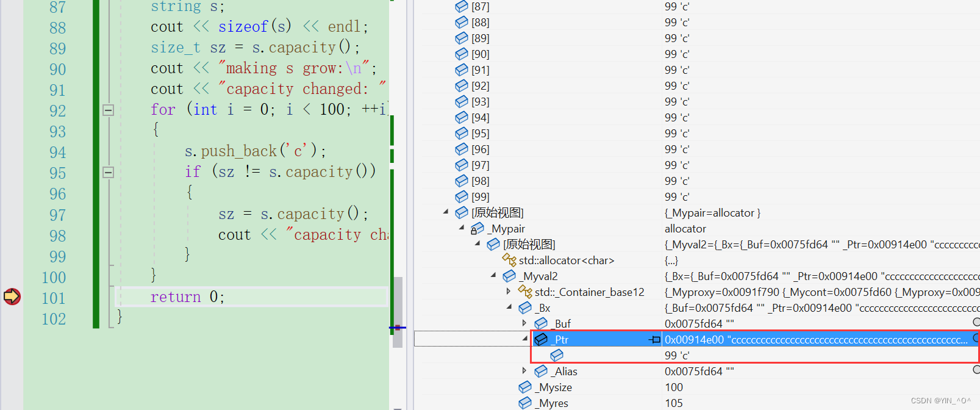Screen dimensions: 980x410
Task: Click the cube icon beside _Buf
Action: coord(541,323)
